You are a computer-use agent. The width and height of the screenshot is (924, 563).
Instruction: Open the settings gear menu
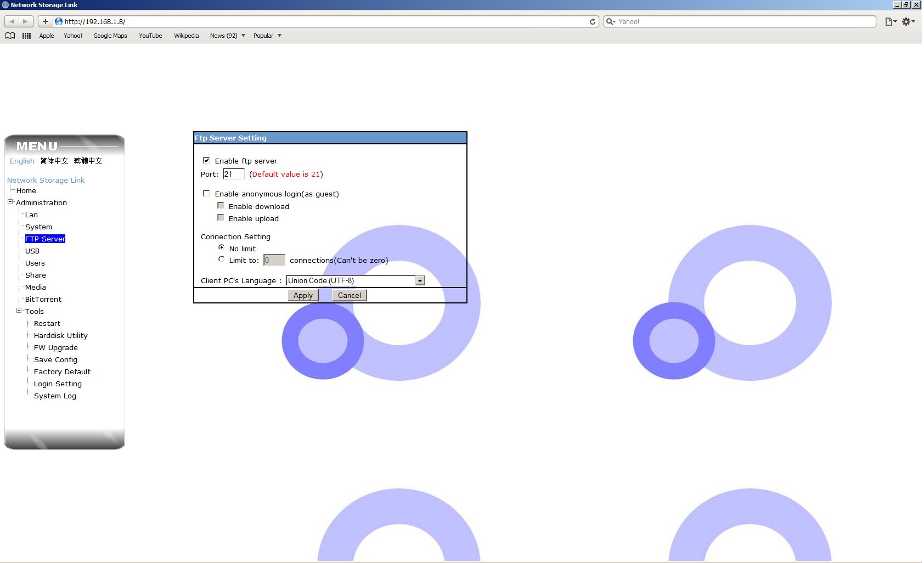(x=908, y=21)
